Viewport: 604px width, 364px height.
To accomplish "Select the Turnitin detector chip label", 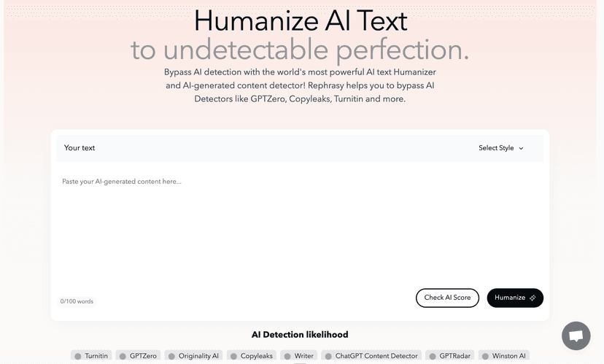I will [96, 356].
